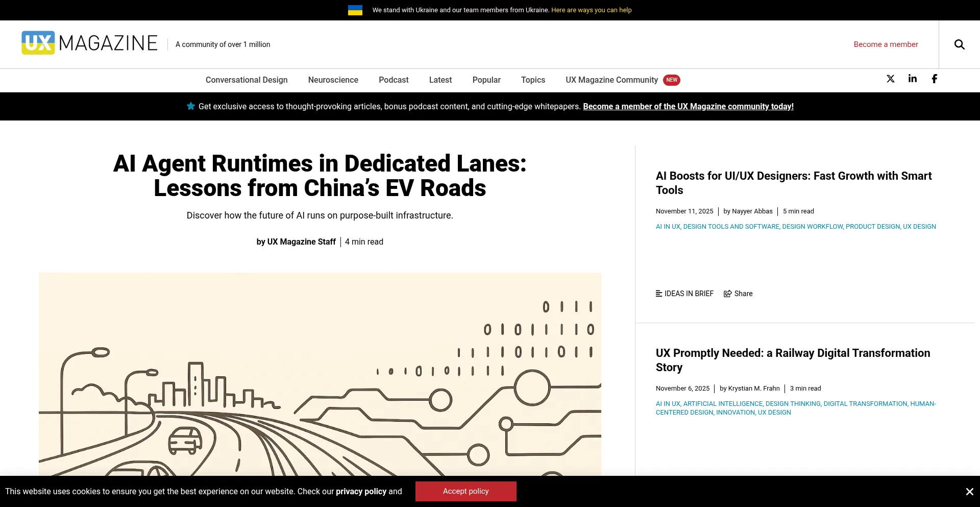Dismiss the cookie banner with the X icon
The height and width of the screenshot is (507, 980).
click(x=969, y=491)
